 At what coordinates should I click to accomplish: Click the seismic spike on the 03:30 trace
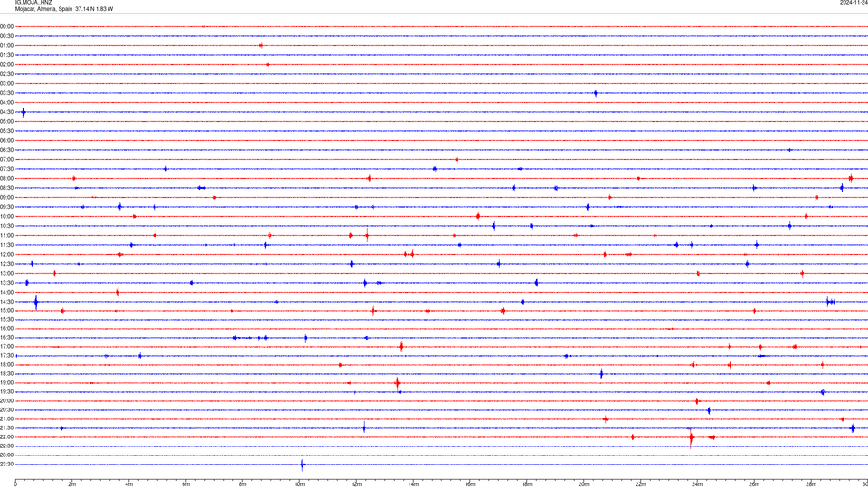coord(596,93)
